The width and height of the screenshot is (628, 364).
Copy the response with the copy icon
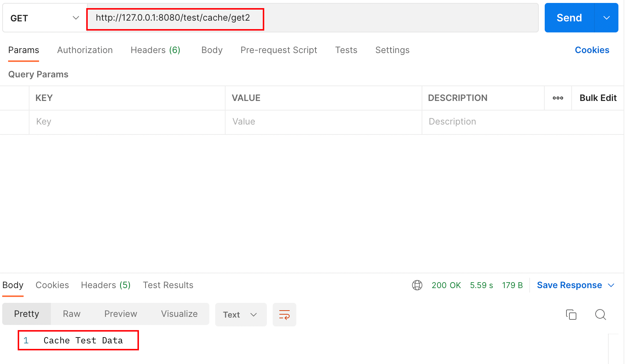571,315
